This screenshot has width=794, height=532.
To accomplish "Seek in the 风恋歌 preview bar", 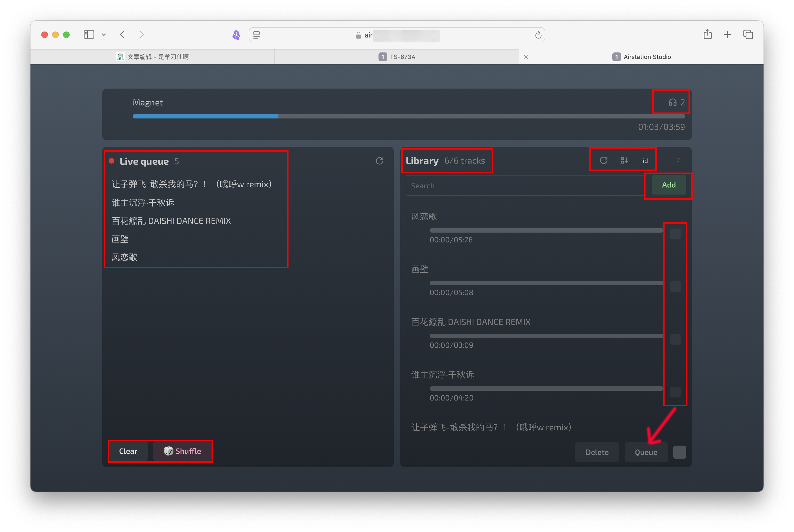I will click(x=546, y=230).
